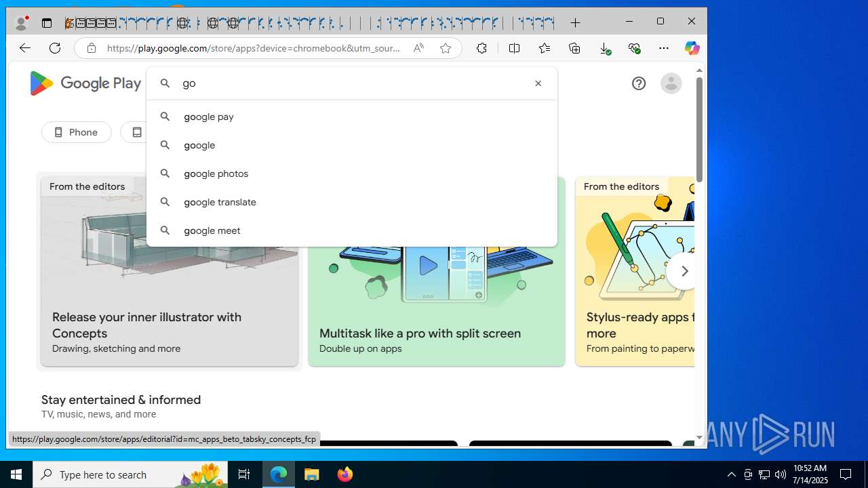Click the search field containing 'go'
This screenshot has height=488, width=868.
(353, 83)
